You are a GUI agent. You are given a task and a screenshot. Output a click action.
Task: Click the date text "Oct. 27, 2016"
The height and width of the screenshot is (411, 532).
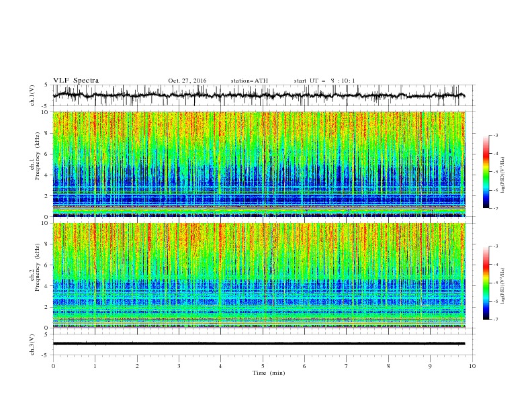click(x=187, y=81)
